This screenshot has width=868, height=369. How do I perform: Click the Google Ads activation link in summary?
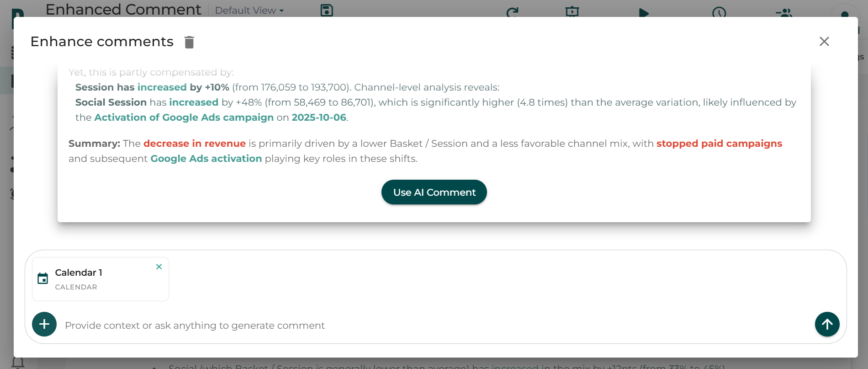[x=206, y=159]
